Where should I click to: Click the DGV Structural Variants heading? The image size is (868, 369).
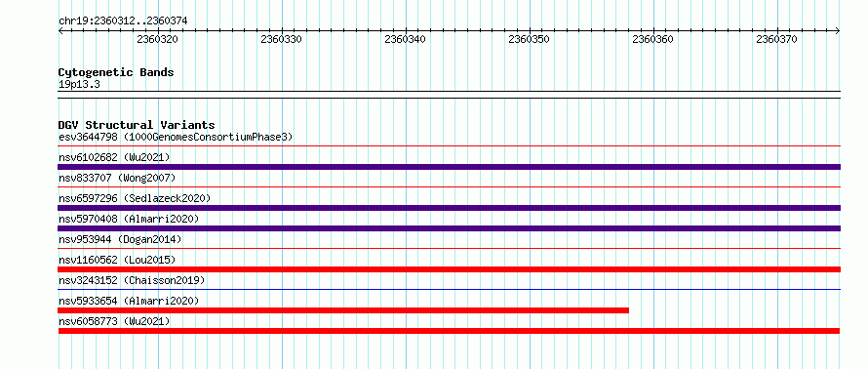[137, 125]
